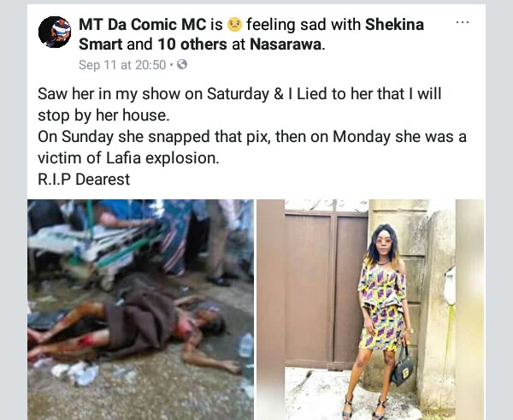Screen dimensions: 513x420
Task: Open the left photo attached to post
Action: click(141, 310)
